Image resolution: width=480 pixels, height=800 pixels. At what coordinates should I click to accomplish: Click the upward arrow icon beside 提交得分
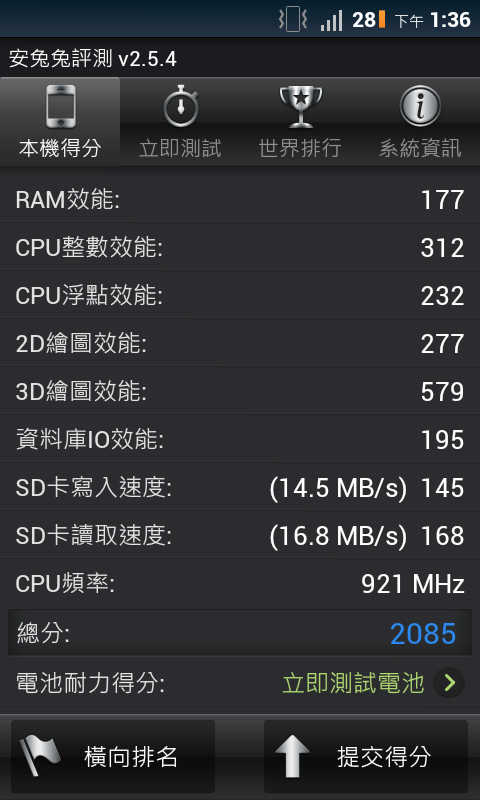pos(292,756)
